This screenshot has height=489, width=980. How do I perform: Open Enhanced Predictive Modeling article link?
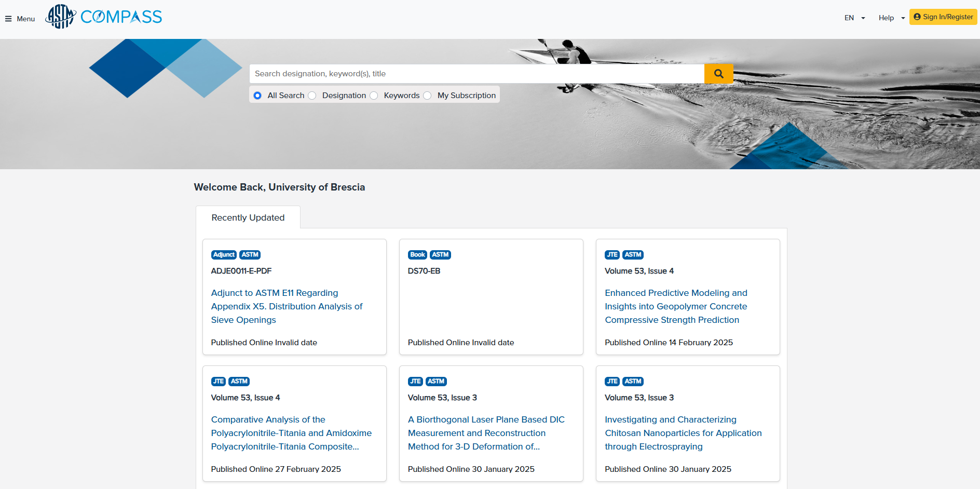(676, 306)
